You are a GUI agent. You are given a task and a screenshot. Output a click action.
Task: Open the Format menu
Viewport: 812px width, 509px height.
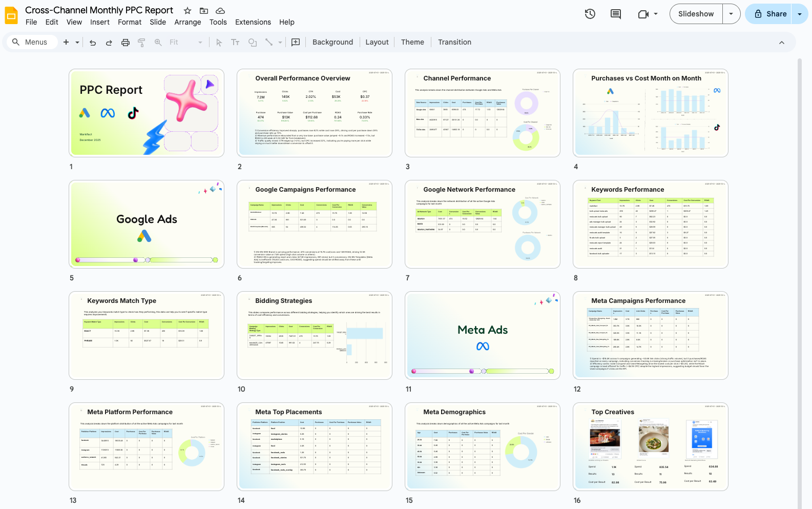point(130,22)
